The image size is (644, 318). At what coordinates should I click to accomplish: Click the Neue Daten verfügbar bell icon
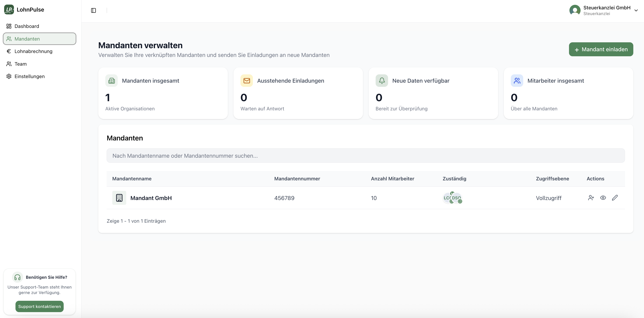382,80
